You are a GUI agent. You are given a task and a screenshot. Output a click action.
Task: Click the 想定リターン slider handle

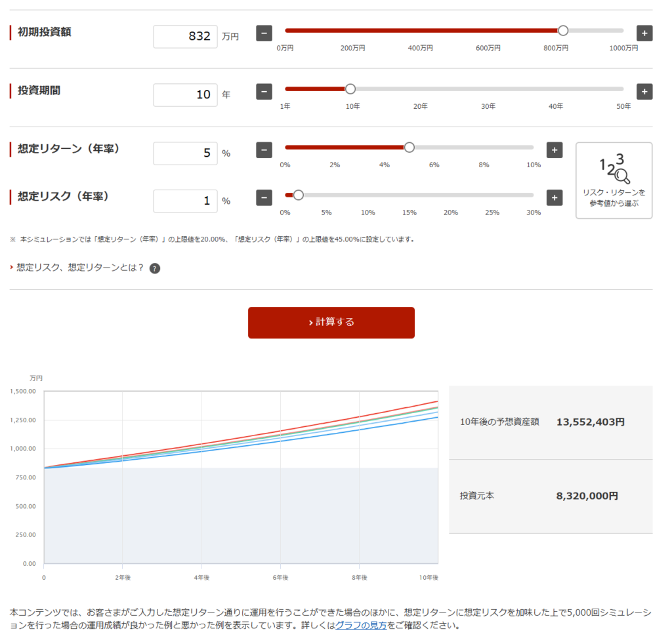coord(409,148)
